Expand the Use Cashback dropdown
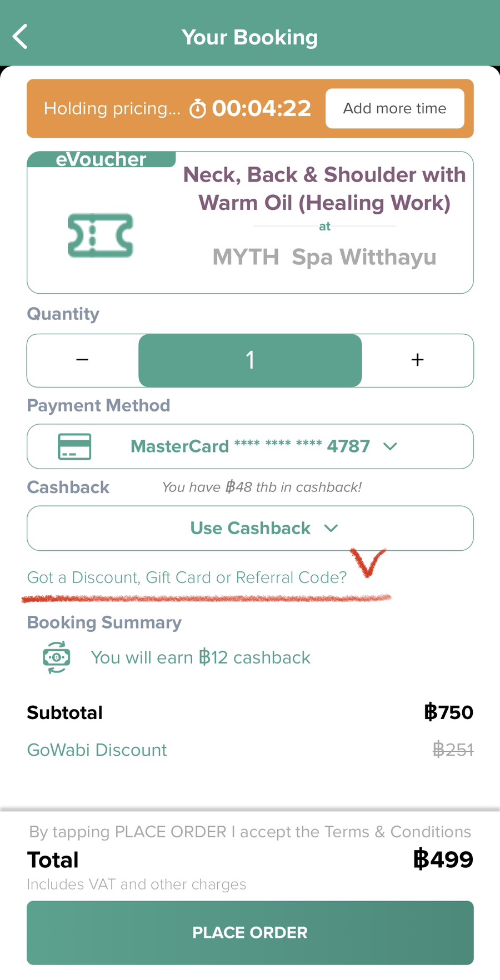Screen dimensions: 500x980 250,528
